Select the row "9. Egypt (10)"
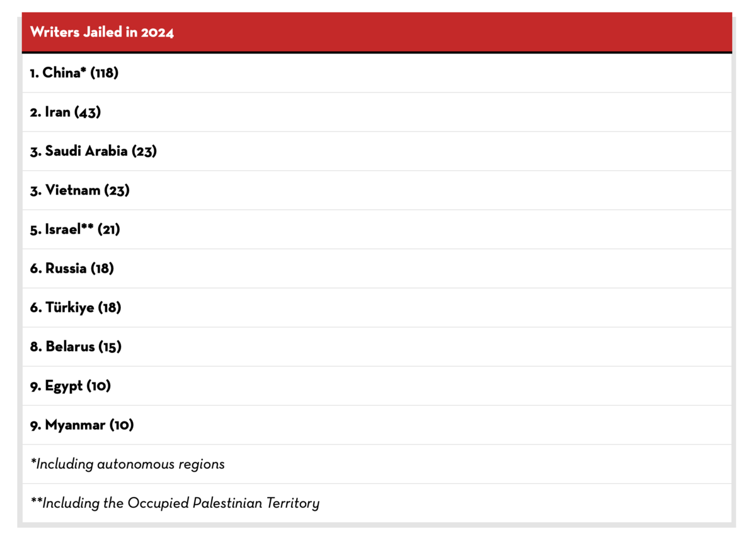The height and width of the screenshot is (543, 756). 377,386
